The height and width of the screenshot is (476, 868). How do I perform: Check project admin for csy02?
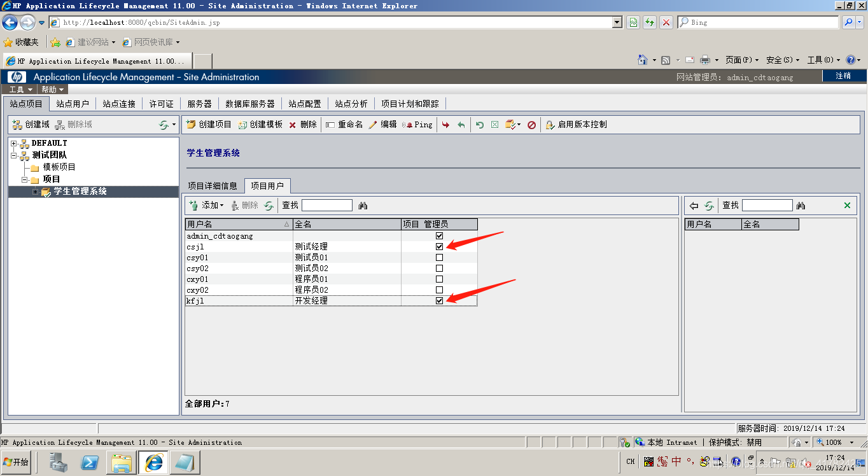[x=439, y=269]
